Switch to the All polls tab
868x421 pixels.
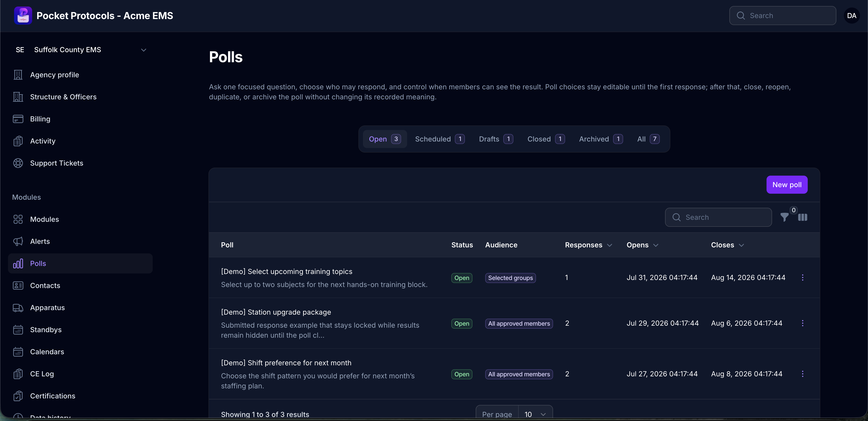[648, 139]
